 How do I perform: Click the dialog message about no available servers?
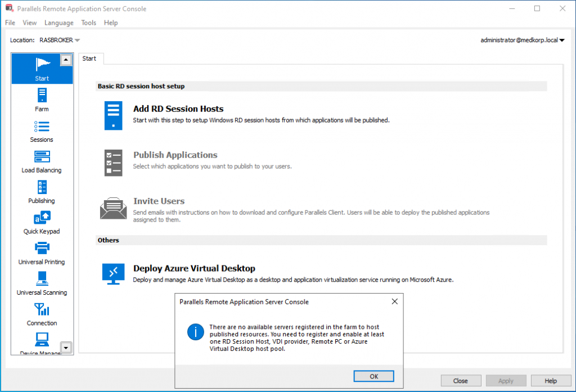297,337
